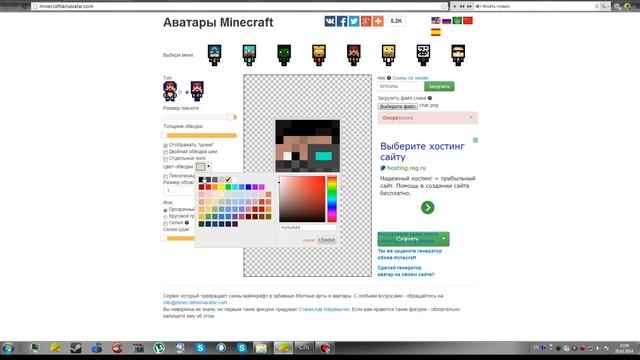640x360 pixels.
Task: Select the first avatar type radio button
Action: pos(180,92)
